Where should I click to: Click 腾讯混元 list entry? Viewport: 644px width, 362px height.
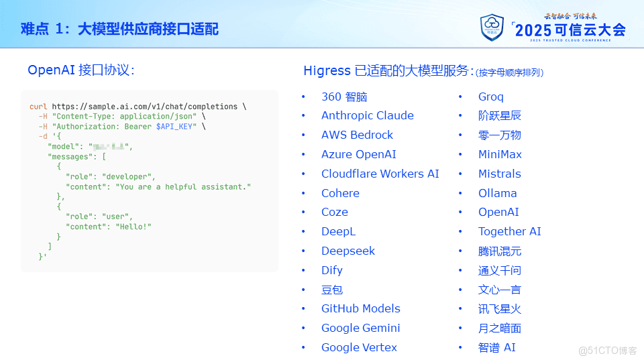499,251
